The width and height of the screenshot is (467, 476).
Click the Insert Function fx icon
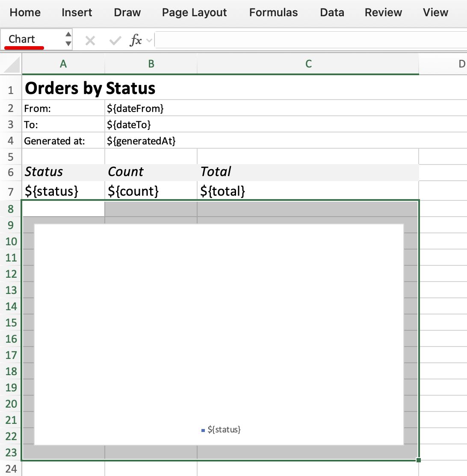[x=137, y=40]
